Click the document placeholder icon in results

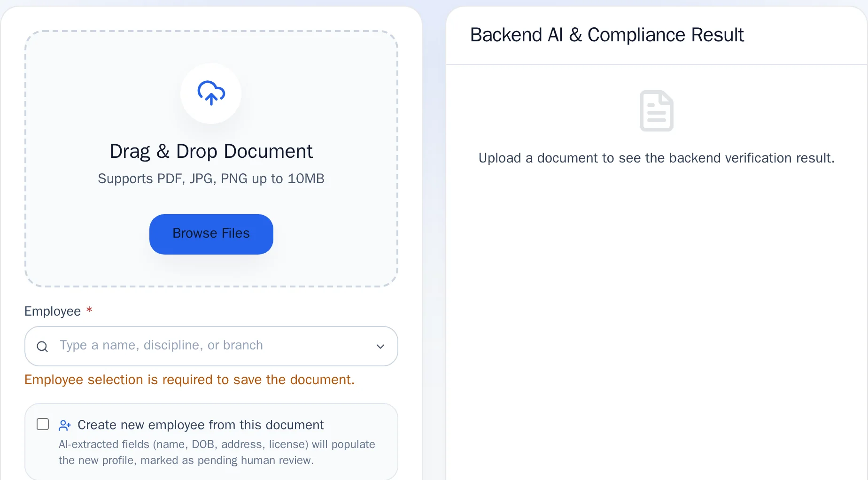point(657,111)
